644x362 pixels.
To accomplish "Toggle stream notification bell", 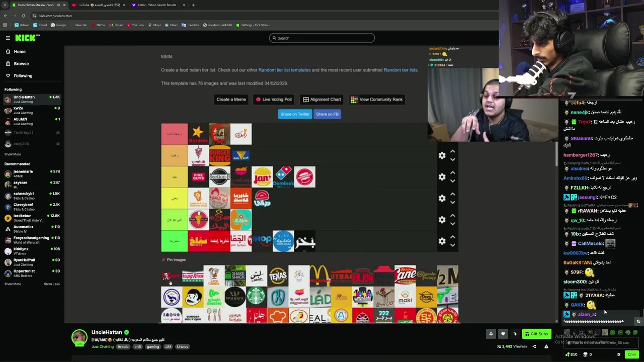I will point(491,334).
